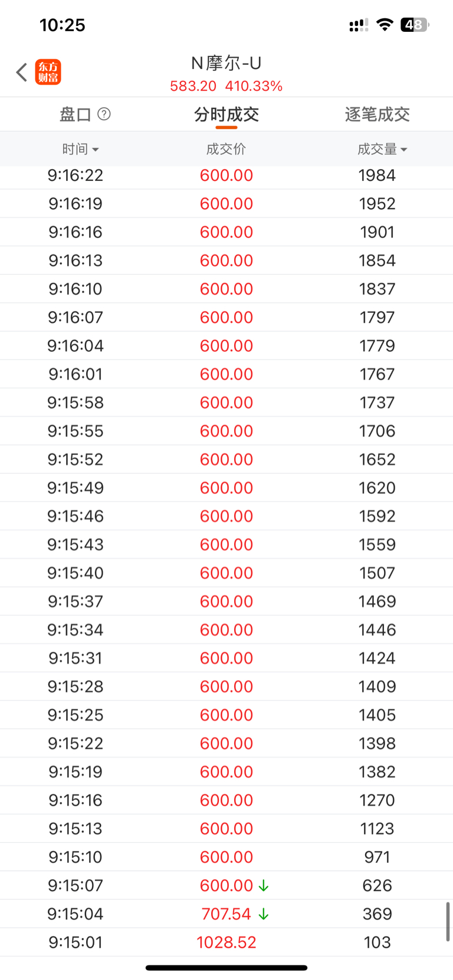The image size is (453, 980).
Task: Switch to the 逐笔成交 tab
Action: coord(377,114)
